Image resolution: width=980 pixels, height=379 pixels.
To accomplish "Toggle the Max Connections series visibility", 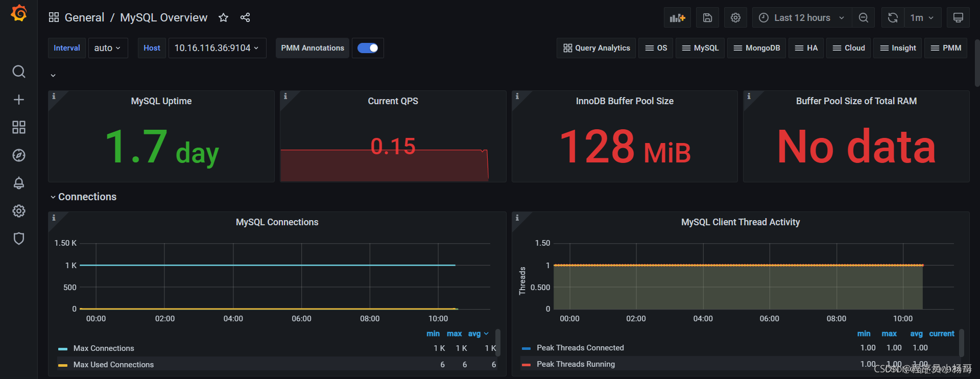I will point(104,348).
